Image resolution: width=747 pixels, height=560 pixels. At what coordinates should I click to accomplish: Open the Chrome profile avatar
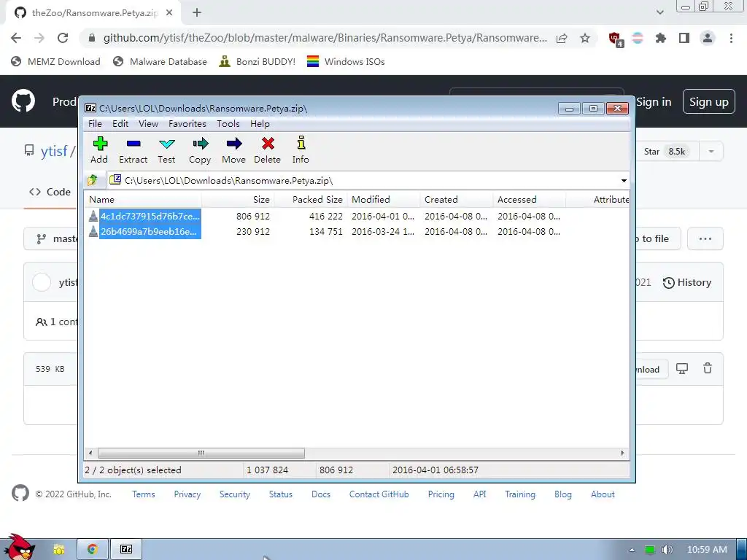coord(708,38)
